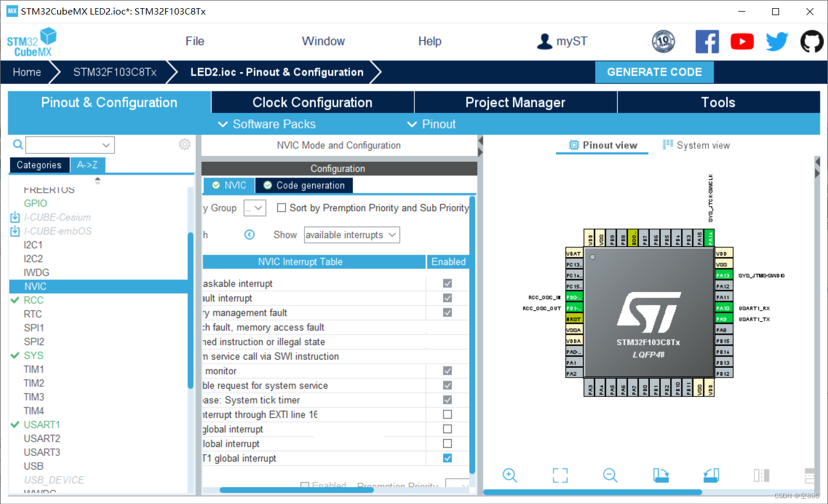Select the PA13 pin on chip
The image size is (828, 504).
pyautogui.click(x=723, y=275)
